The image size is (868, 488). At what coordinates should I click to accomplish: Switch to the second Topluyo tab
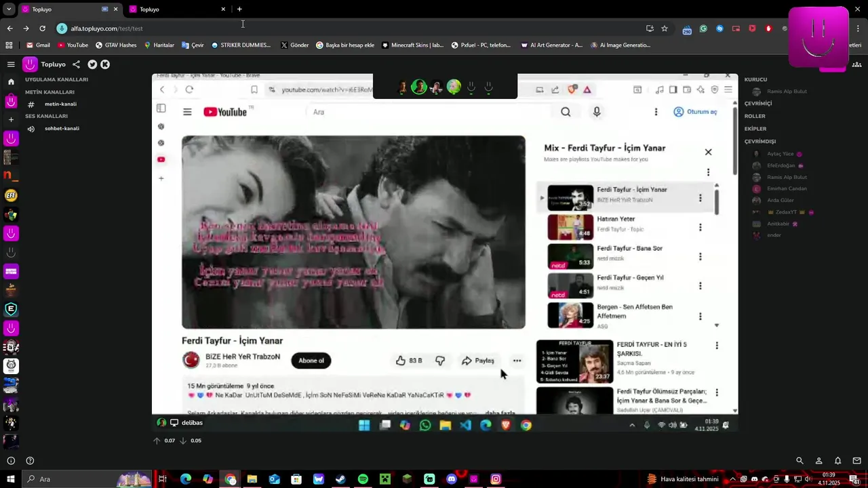pos(176,9)
